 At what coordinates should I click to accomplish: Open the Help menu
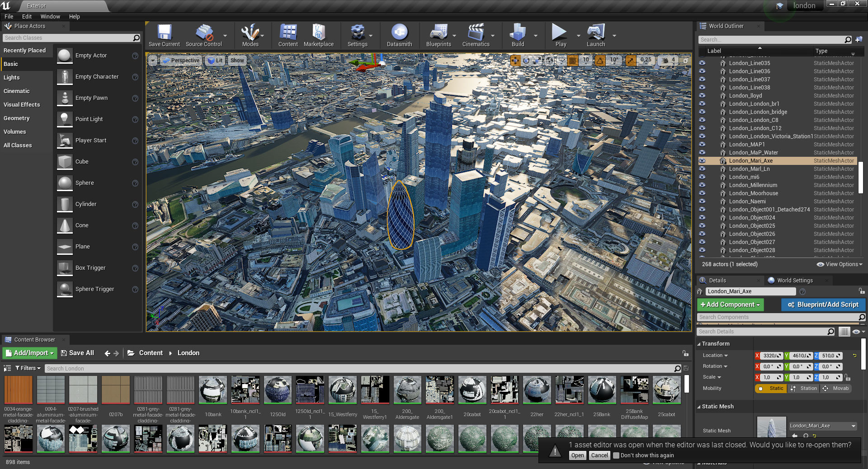[74, 17]
